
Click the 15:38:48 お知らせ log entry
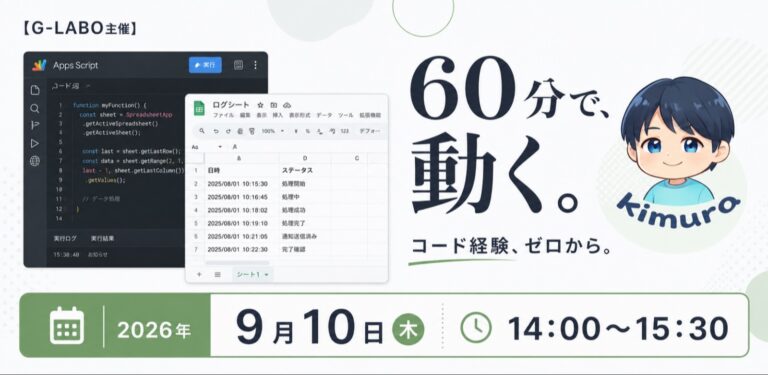80,255
